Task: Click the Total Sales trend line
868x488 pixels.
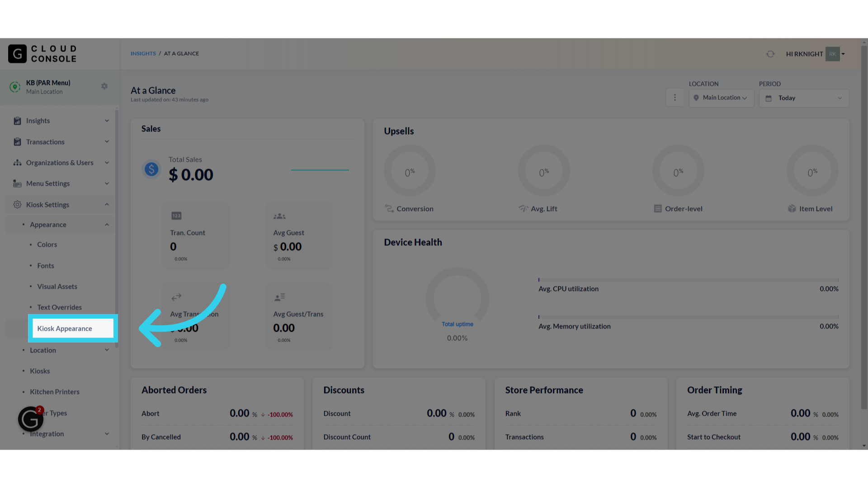Action: [320, 170]
